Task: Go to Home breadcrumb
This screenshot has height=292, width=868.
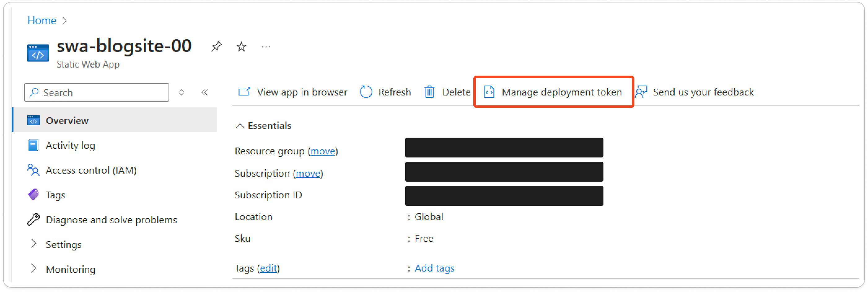Action: [42, 20]
